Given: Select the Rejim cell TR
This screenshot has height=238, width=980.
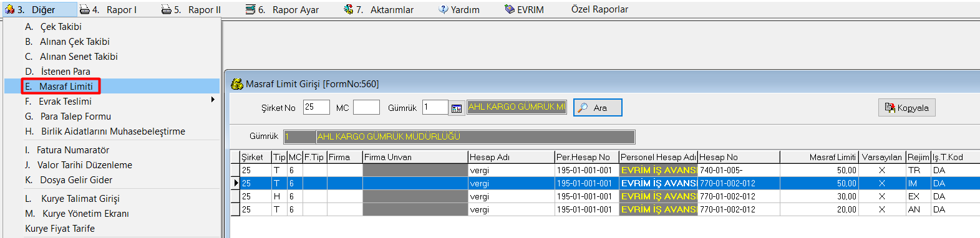Looking at the screenshot, I should coord(918,170).
